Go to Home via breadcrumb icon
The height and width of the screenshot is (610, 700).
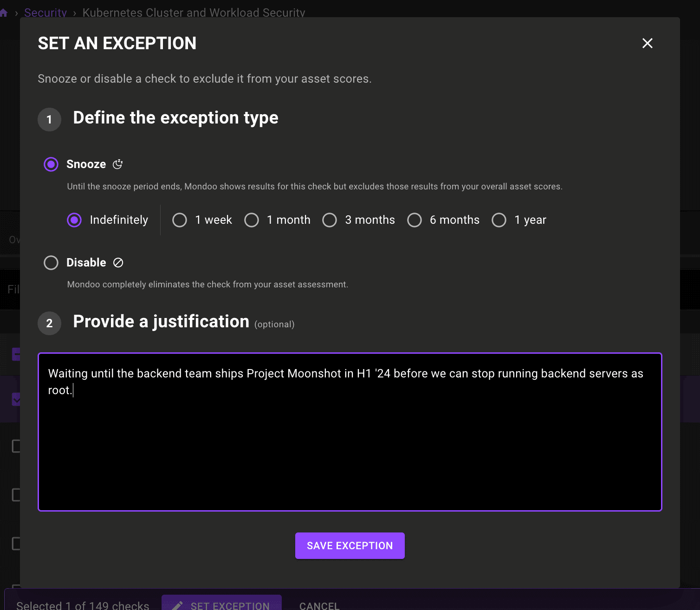click(4, 13)
